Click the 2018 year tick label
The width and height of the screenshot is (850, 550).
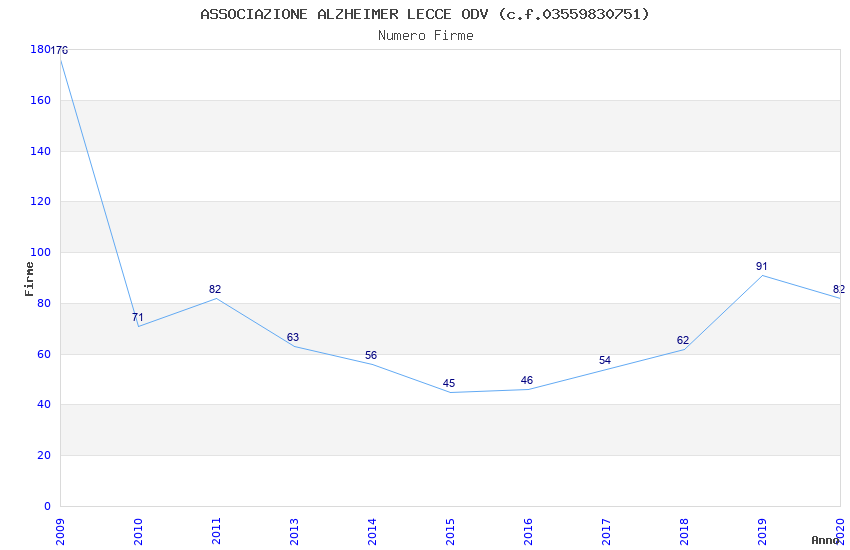(x=685, y=532)
